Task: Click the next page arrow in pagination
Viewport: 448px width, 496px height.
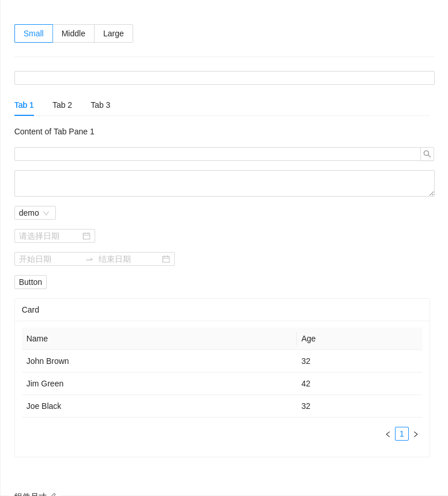Action: click(416, 434)
